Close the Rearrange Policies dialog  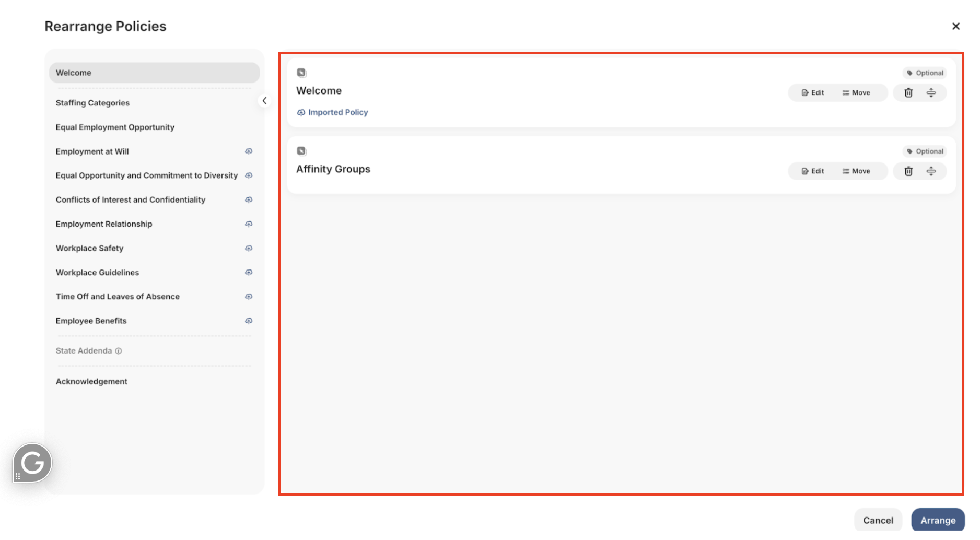tap(956, 26)
